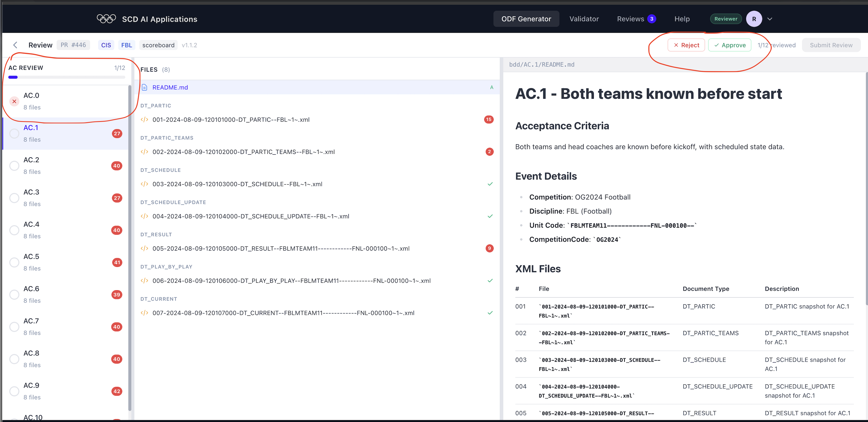Click DT_PARTIC_TEAMS cell in XML Files table
Screen dimensions: 868x422
(710, 333)
